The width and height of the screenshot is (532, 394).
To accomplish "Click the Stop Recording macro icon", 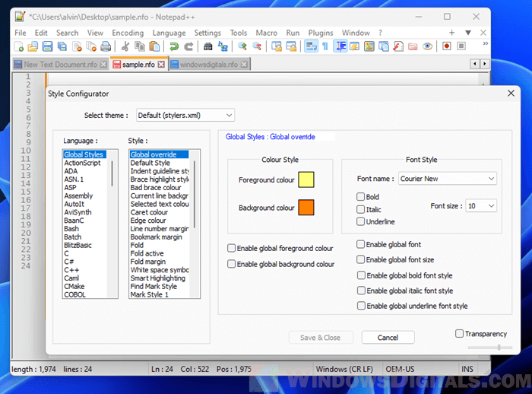I will 461,46.
